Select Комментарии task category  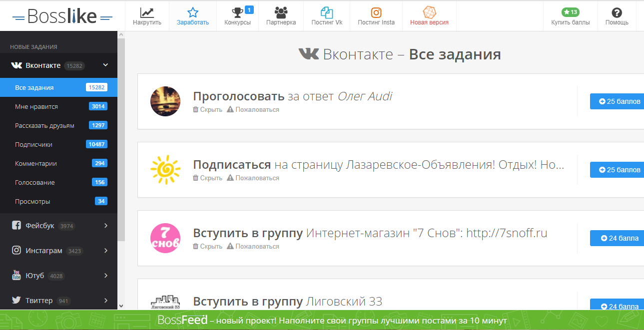(x=58, y=163)
